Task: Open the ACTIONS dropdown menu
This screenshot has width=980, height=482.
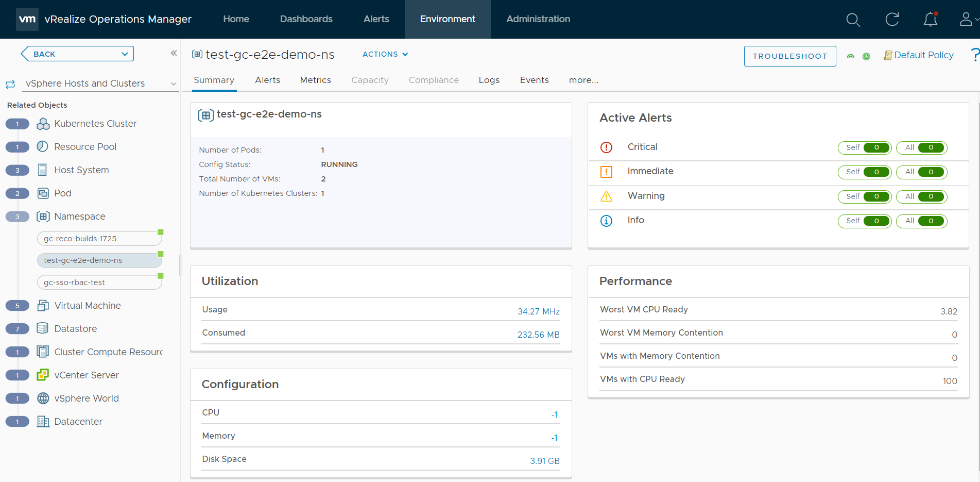Action: (385, 54)
